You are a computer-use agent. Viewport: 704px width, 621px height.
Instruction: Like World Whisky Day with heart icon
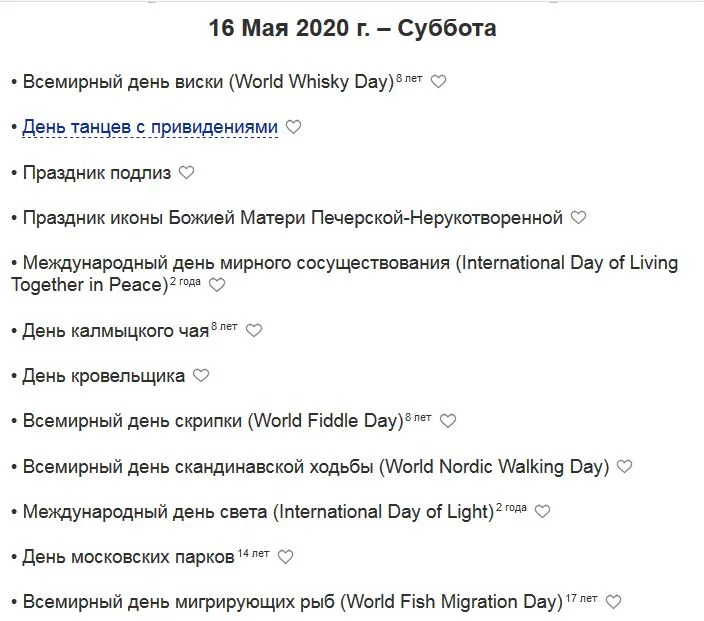pyautogui.click(x=438, y=82)
